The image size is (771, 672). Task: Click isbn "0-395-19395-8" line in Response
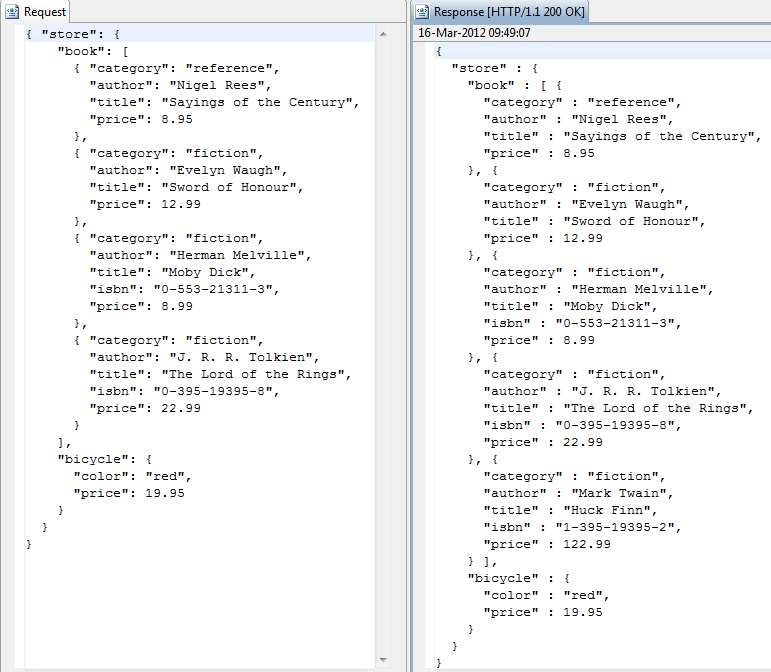pyautogui.click(x=583, y=425)
